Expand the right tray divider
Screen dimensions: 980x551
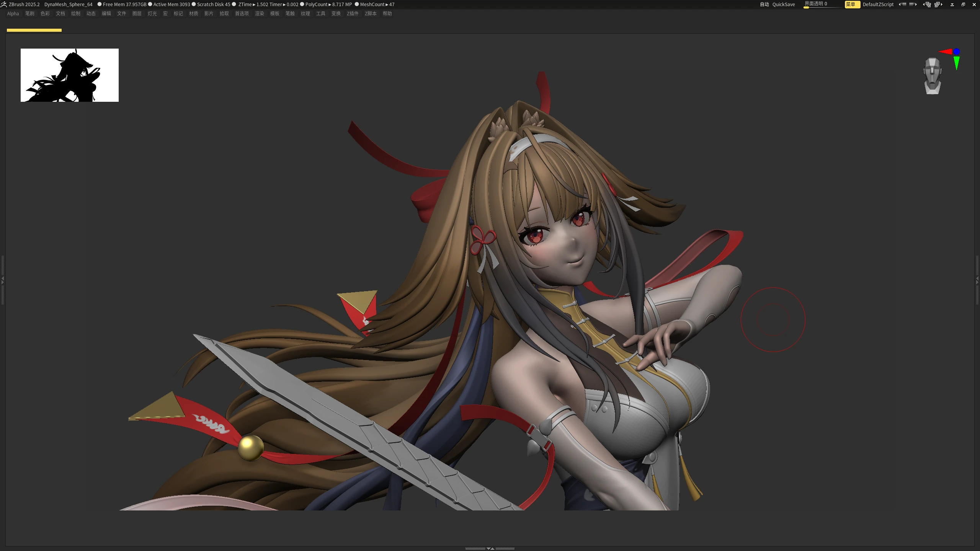pyautogui.click(x=977, y=280)
